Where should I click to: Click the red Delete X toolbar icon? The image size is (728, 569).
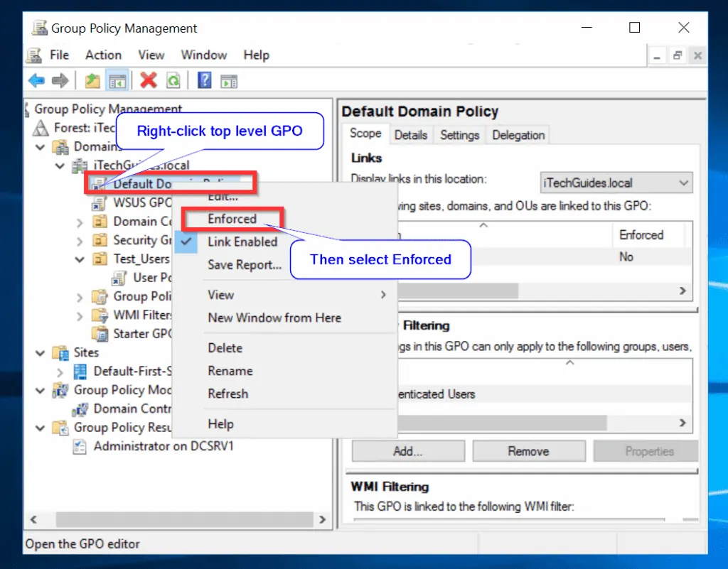(148, 81)
